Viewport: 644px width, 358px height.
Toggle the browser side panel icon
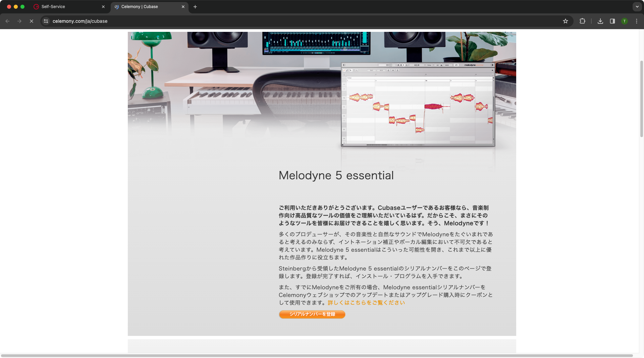(612, 21)
